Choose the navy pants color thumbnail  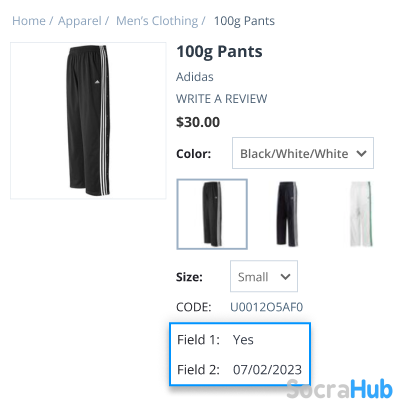[x=287, y=214]
